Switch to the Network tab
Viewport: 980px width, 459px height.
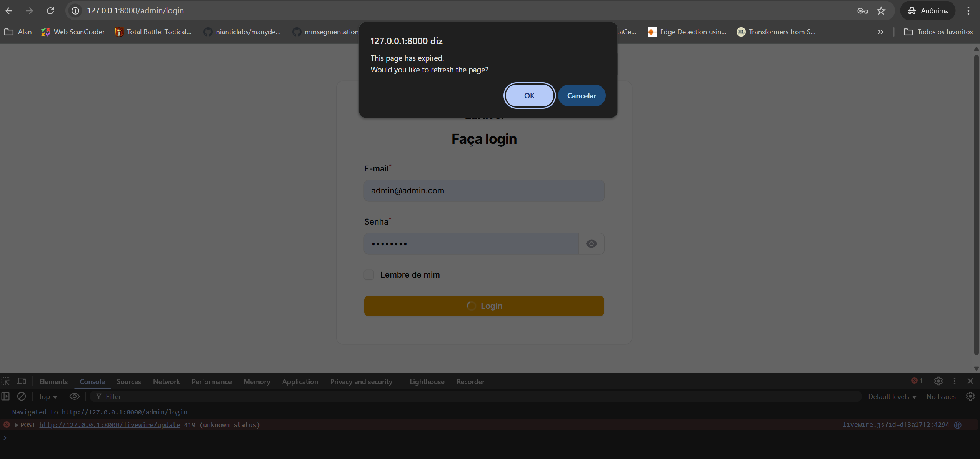pyautogui.click(x=166, y=382)
